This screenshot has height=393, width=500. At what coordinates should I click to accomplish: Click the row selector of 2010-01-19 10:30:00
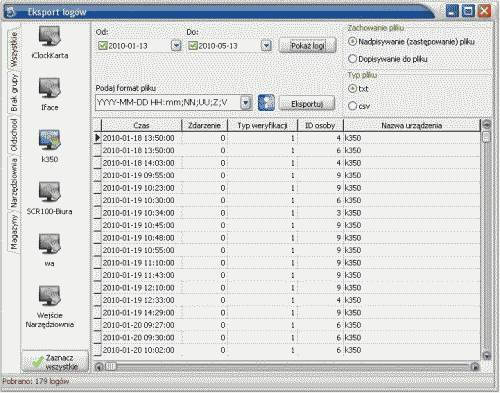(97, 200)
